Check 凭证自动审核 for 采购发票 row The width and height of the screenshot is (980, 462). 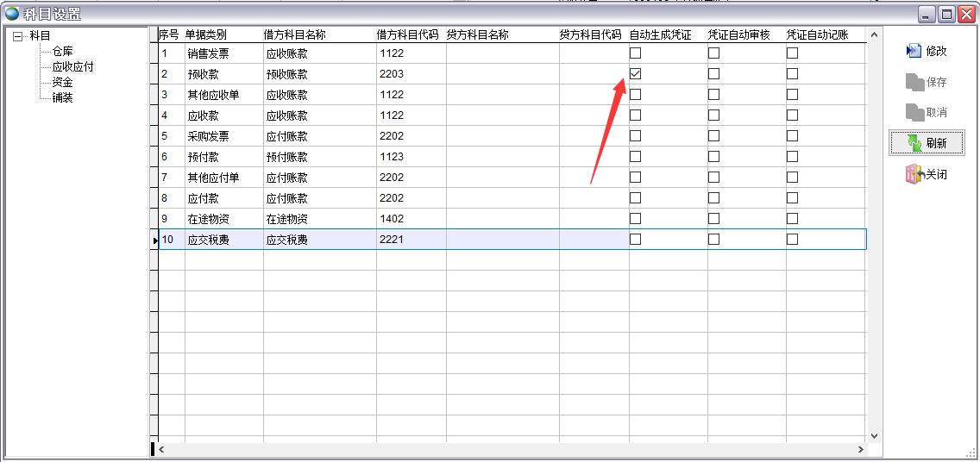pos(713,136)
